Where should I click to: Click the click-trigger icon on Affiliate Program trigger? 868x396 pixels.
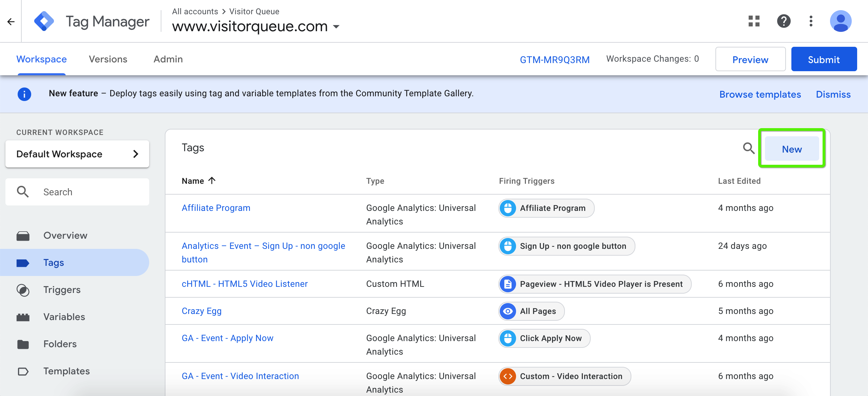pos(508,208)
